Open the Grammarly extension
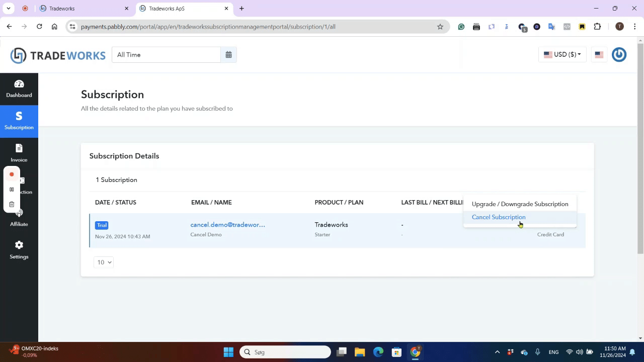644x362 pixels. tap(461, 27)
